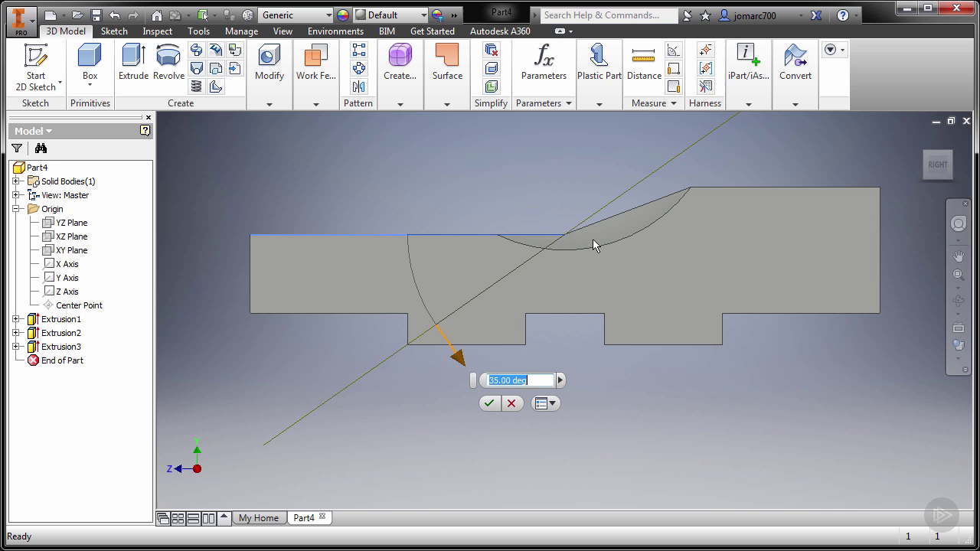The width and height of the screenshot is (980, 551).
Task: Click the angle value input field
Action: (520, 380)
